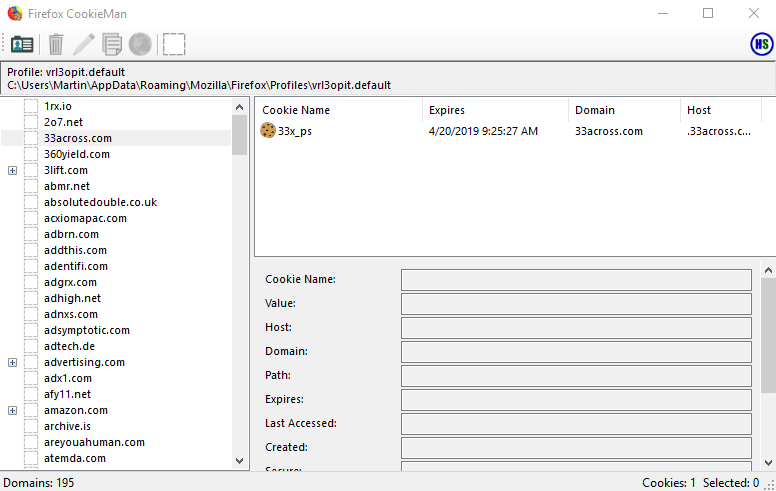
Task: Tick the 33across.com checkbox
Action: 31,138
